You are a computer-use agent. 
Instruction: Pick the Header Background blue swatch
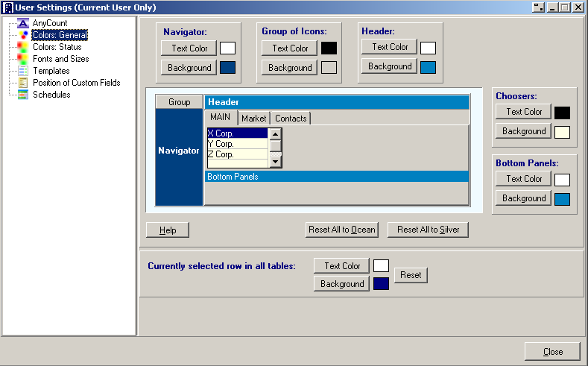(x=428, y=67)
